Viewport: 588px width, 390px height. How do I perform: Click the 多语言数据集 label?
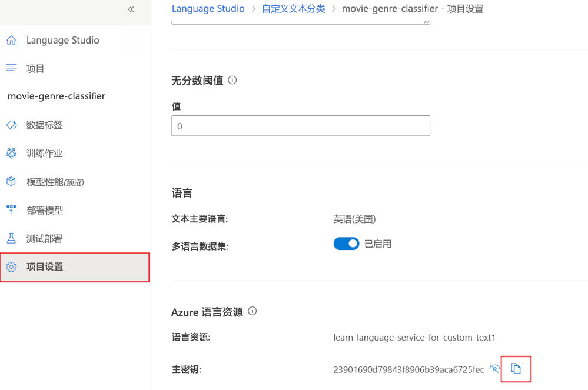pyautogui.click(x=200, y=246)
